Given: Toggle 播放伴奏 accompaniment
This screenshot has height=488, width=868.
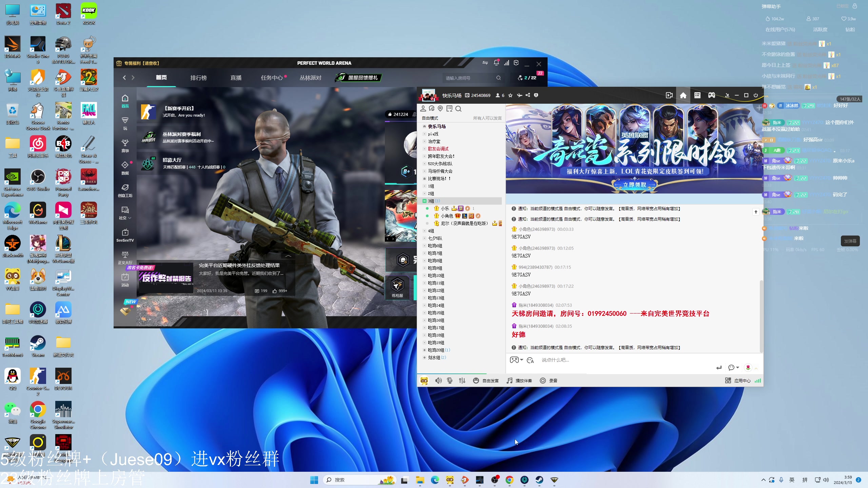Looking at the screenshot, I should [519, 381].
